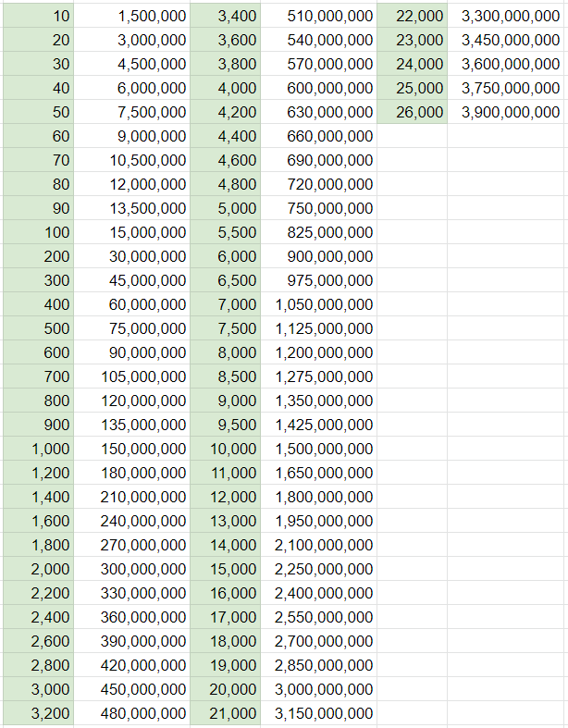This screenshot has width=568, height=728.
Task: Select the green cell 7,500
Action: point(225,328)
